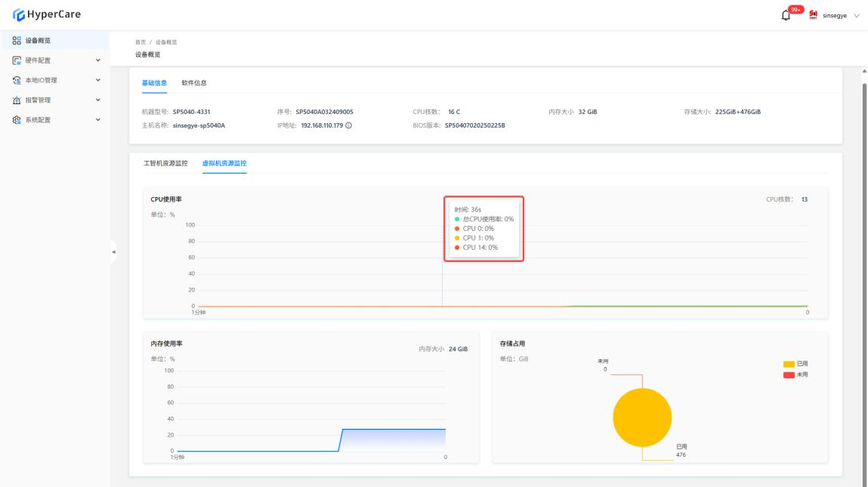Switch to the 工智机资源监控 tab
The width and height of the screenshot is (868, 487).
(165, 163)
